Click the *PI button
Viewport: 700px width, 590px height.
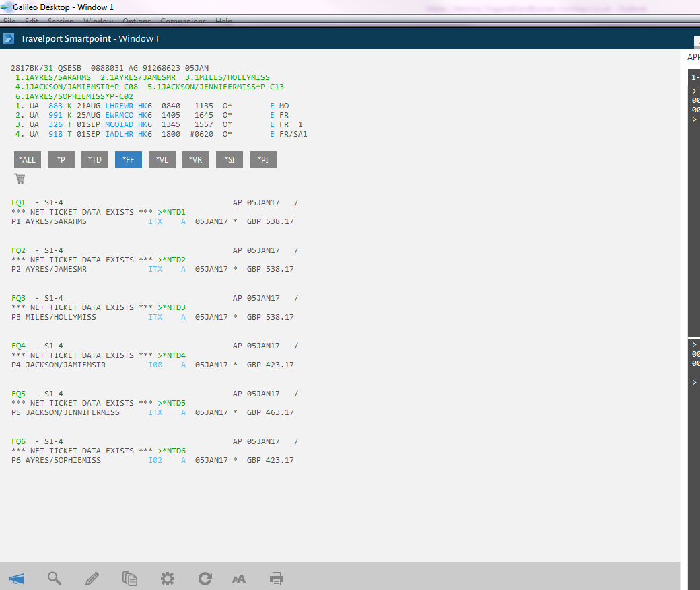(x=263, y=159)
